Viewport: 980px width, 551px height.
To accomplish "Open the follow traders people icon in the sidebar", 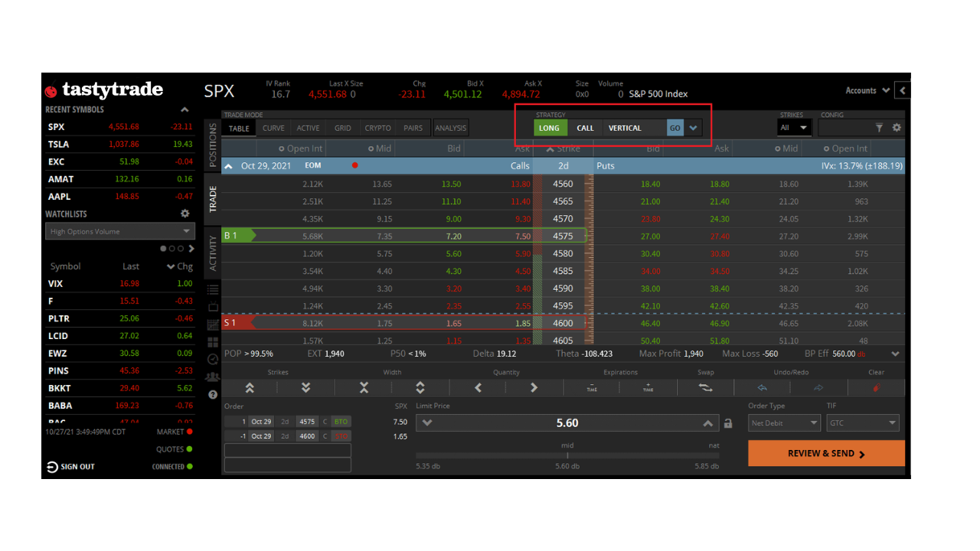I will [213, 377].
